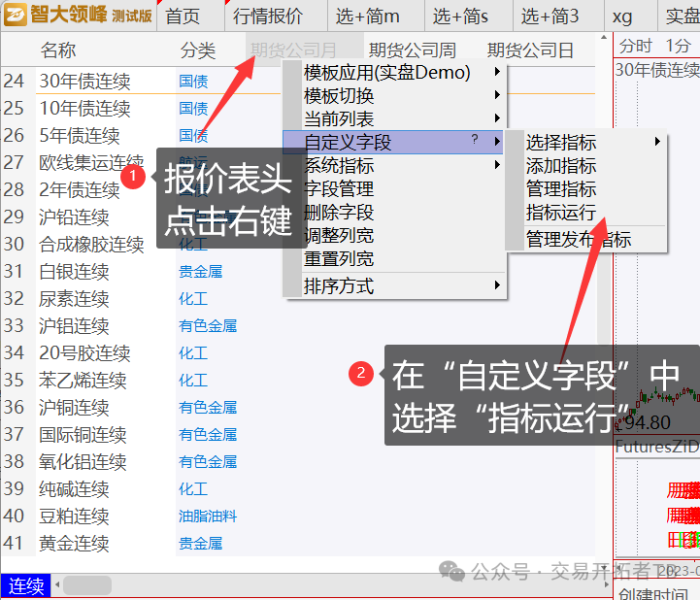
Task: Choose 重置列宽 from context menu
Action: coord(394,258)
